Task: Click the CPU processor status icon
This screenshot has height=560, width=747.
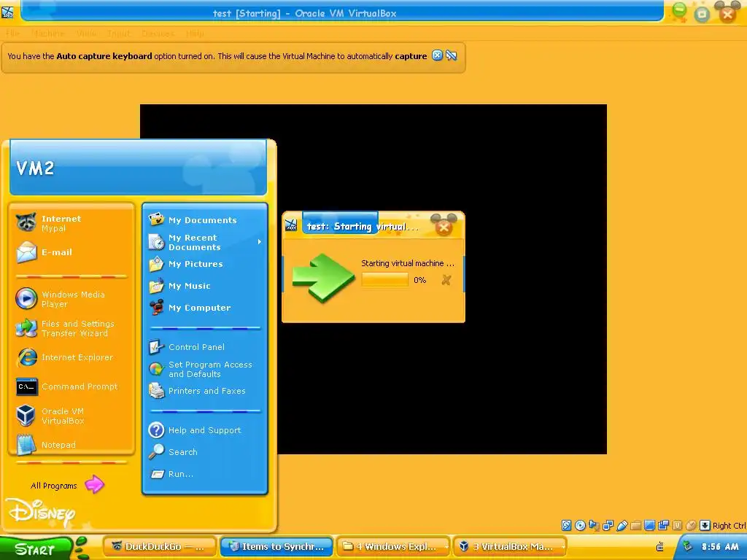Action: pos(677,525)
